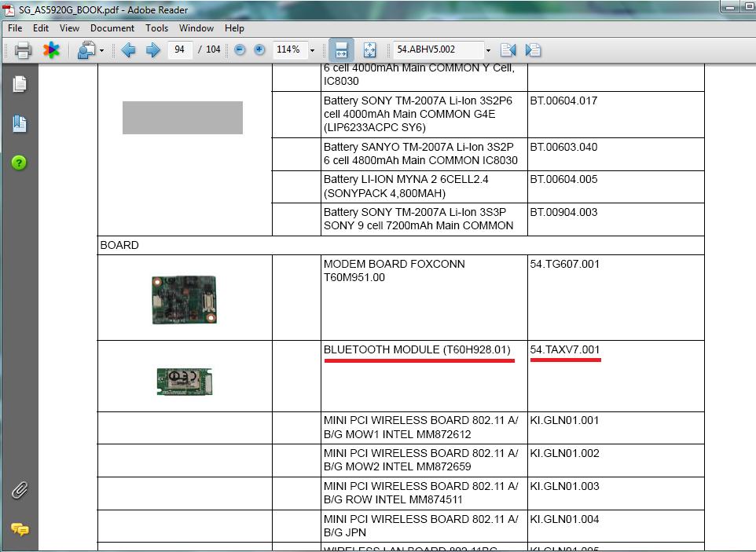Screen dimensions: 756x552
Task: Minimize the Adobe Reader window
Action: (730, 7)
